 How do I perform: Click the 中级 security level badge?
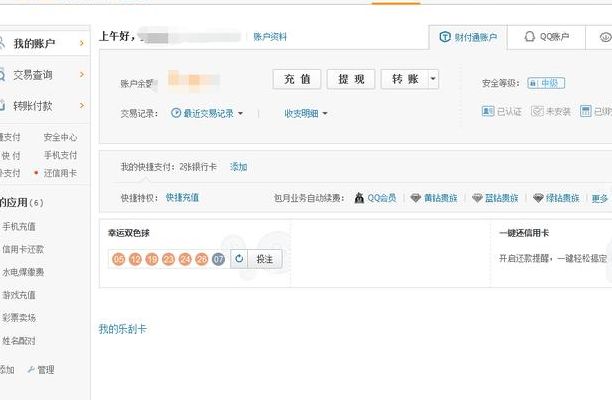click(x=546, y=83)
